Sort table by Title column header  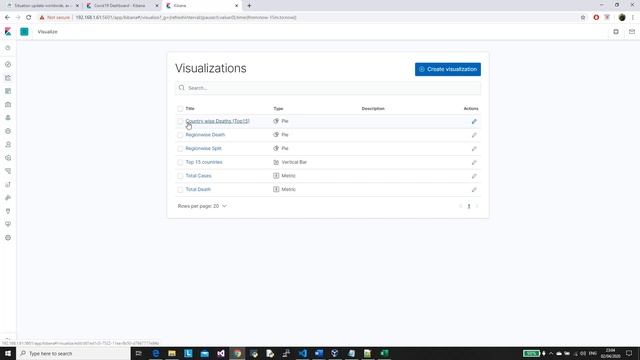click(x=190, y=109)
